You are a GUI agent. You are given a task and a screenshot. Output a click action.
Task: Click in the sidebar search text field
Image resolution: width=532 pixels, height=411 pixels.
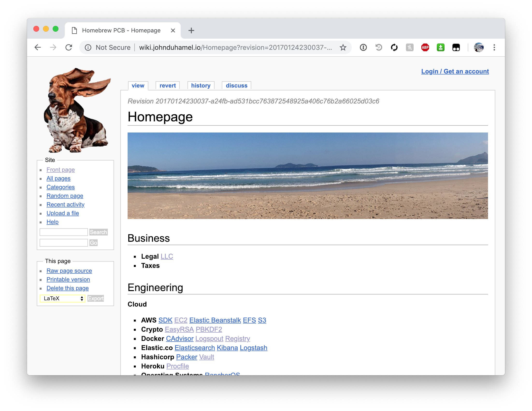64,232
